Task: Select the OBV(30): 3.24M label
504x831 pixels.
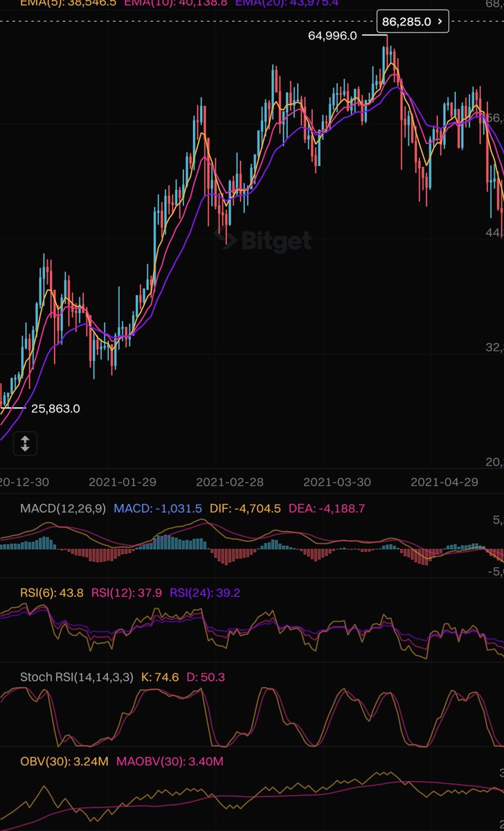Action: coord(64,761)
